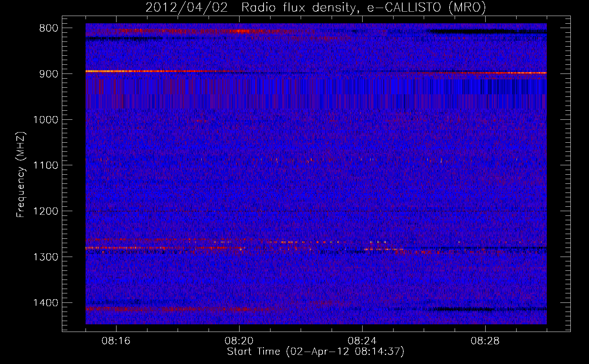The height and width of the screenshot is (364, 589).
Task: Click the 08:24 time tick label
Action: [362, 341]
